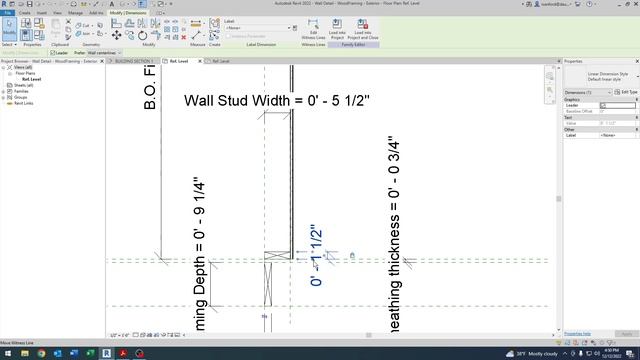This screenshot has height=360, width=640.
Task: Click the Wall Stud Width dimension label
Action: 277,100
